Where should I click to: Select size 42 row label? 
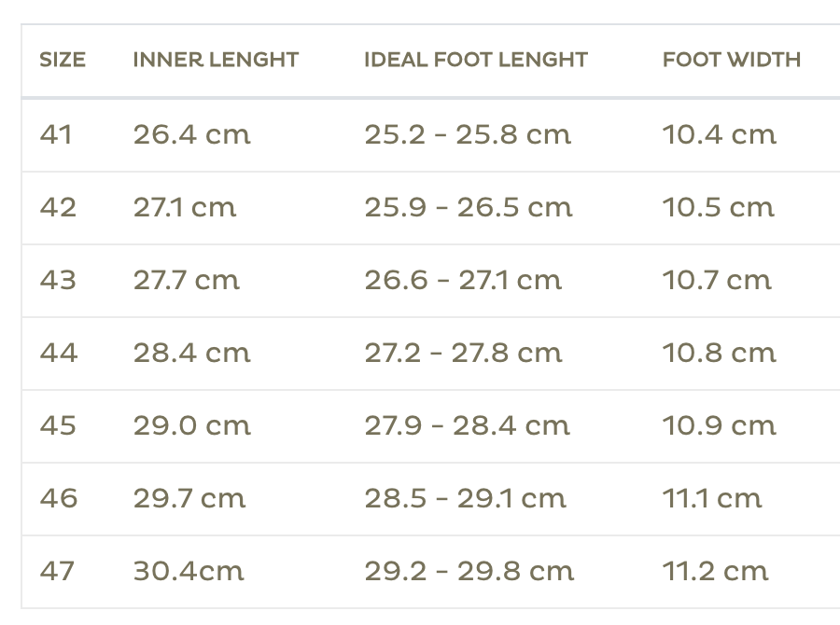58,207
